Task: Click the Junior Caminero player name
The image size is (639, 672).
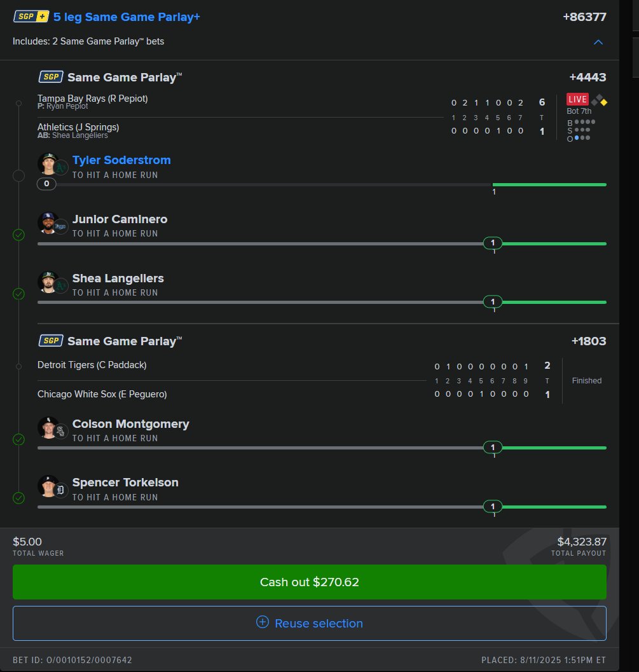Action: [x=120, y=219]
